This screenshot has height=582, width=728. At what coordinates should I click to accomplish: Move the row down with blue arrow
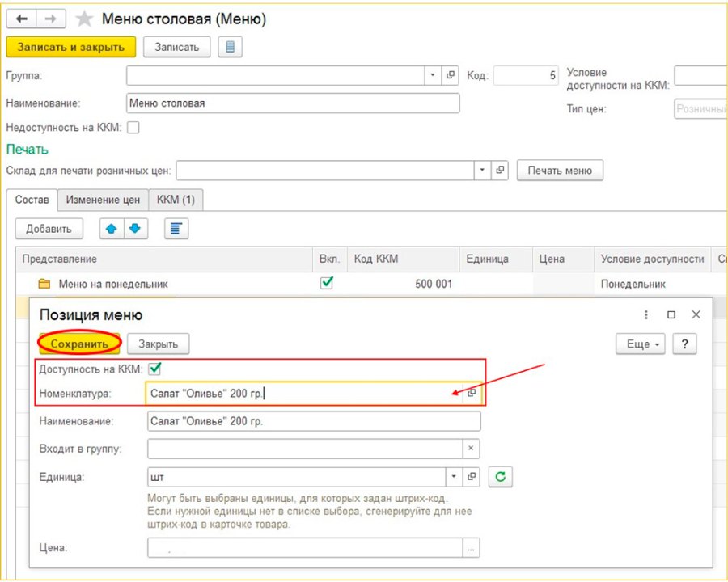(136, 229)
